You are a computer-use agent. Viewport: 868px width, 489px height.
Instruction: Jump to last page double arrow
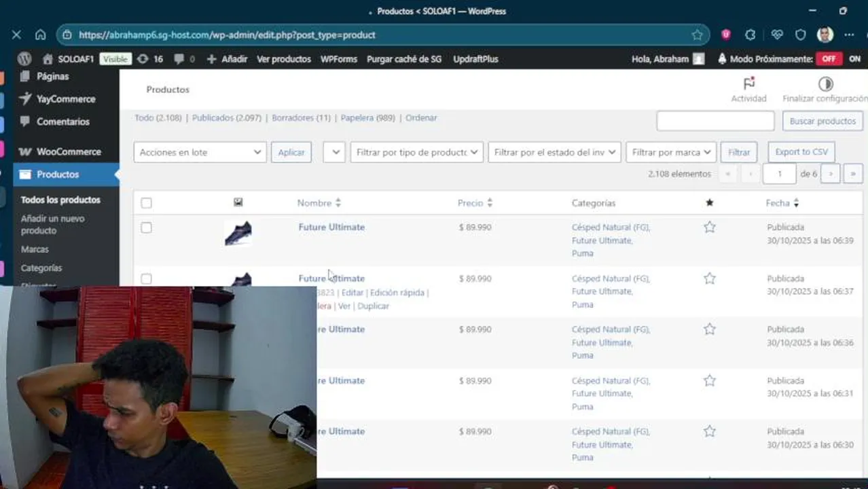pyautogui.click(x=854, y=174)
